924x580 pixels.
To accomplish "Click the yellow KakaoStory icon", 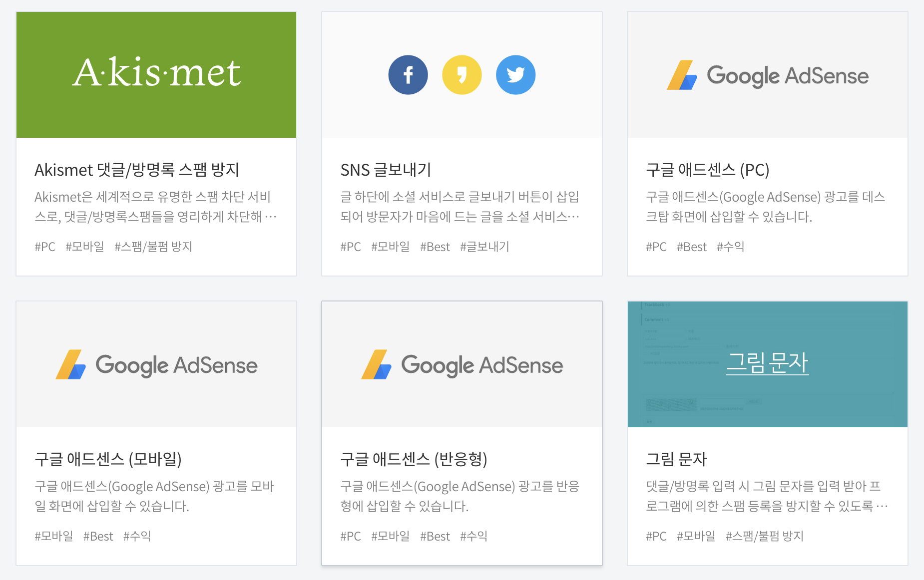I will (462, 75).
